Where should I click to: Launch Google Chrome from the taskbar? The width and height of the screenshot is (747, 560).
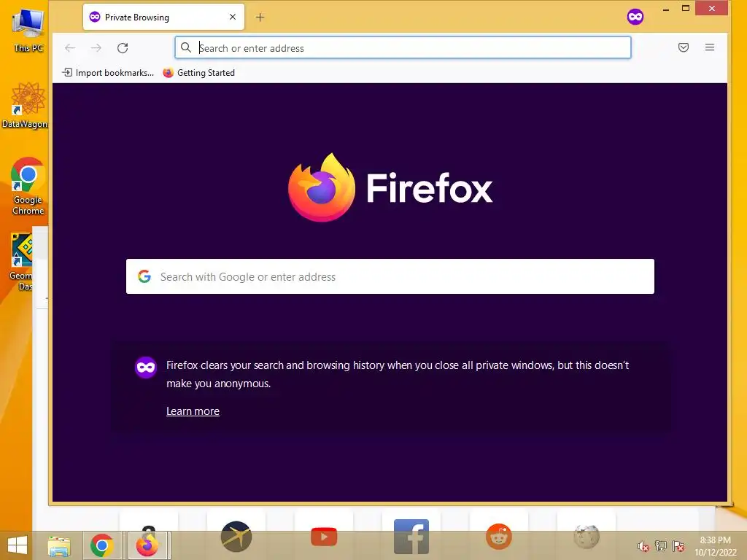(101, 545)
